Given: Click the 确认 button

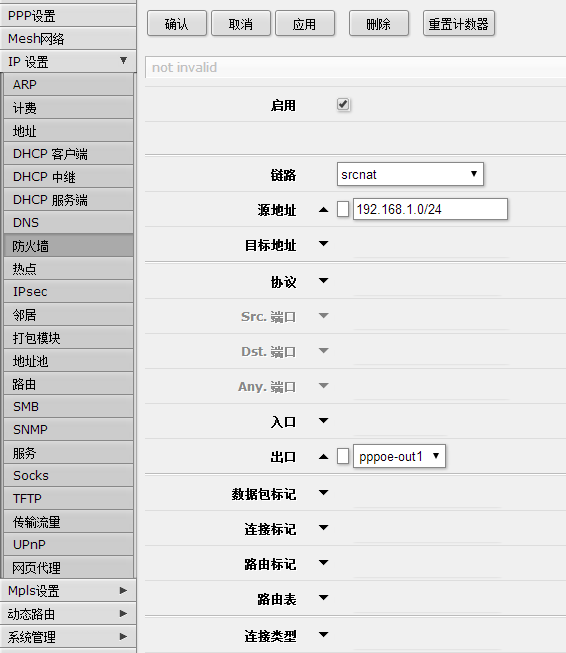Looking at the screenshot, I should (177, 24).
